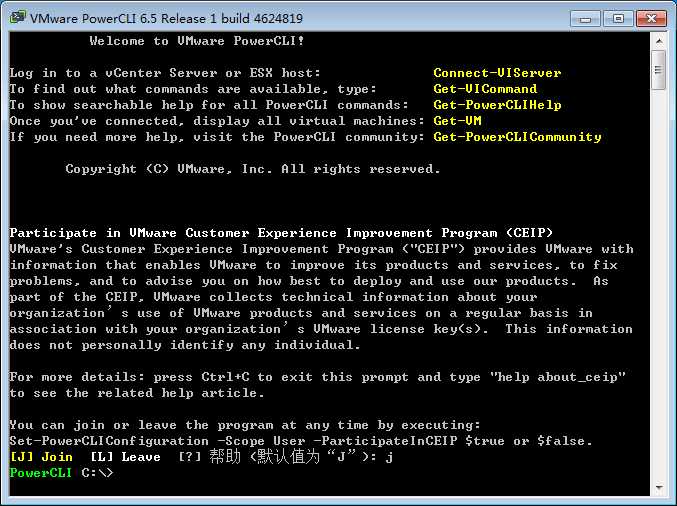Click the yellow Get-VM command
This screenshot has width=677, height=506.
click(457, 121)
